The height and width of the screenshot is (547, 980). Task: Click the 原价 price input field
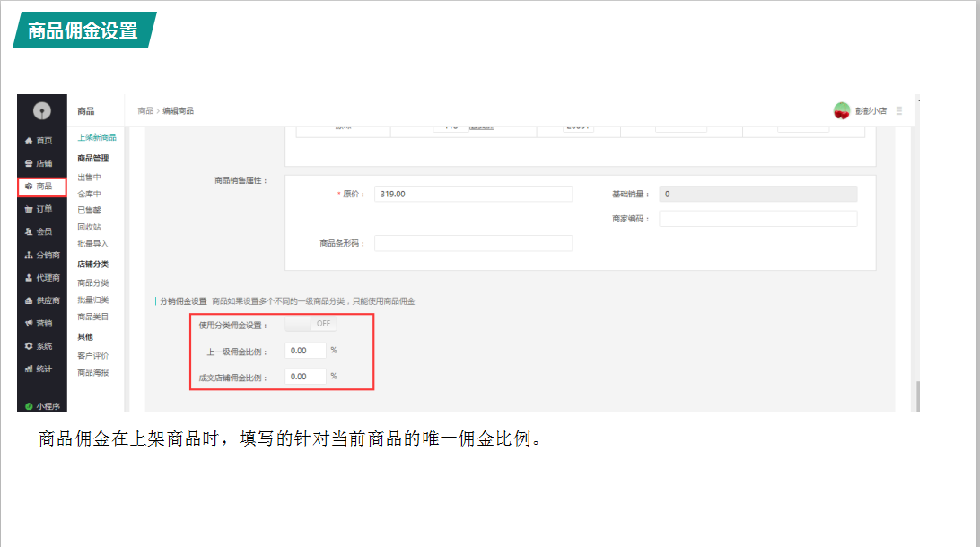473,194
